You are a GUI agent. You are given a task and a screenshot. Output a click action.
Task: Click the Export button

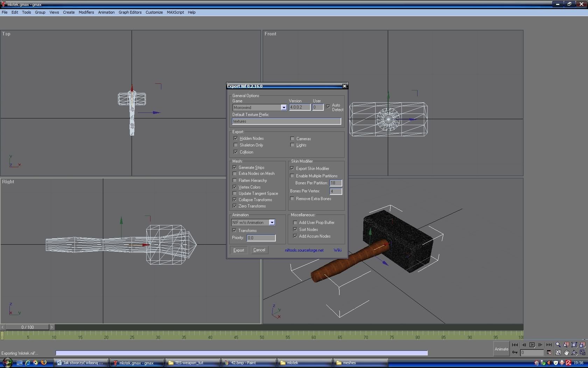[x=239, y=250]
